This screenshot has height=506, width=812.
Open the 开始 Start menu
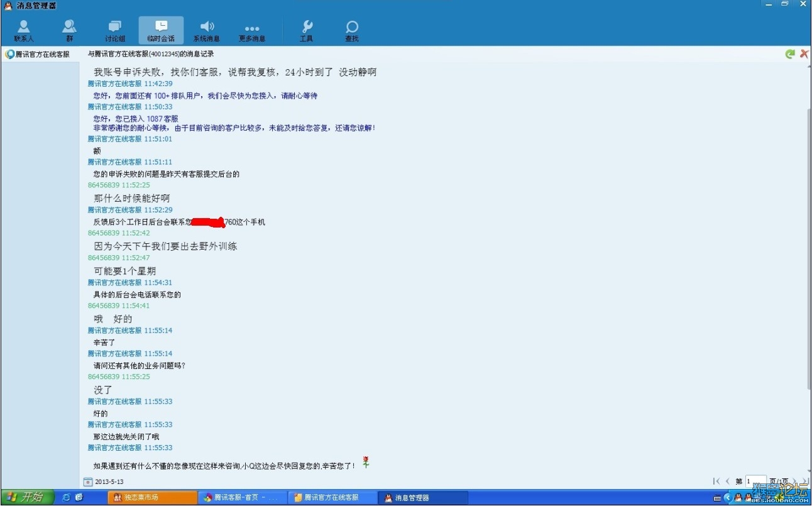(x=24, y=497)
